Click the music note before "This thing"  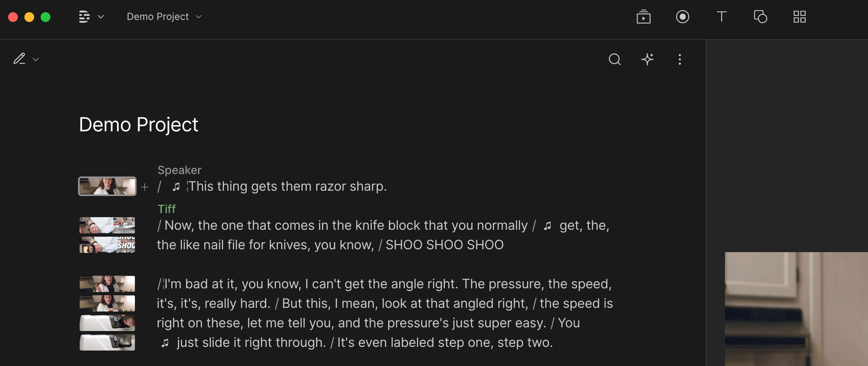176,187
